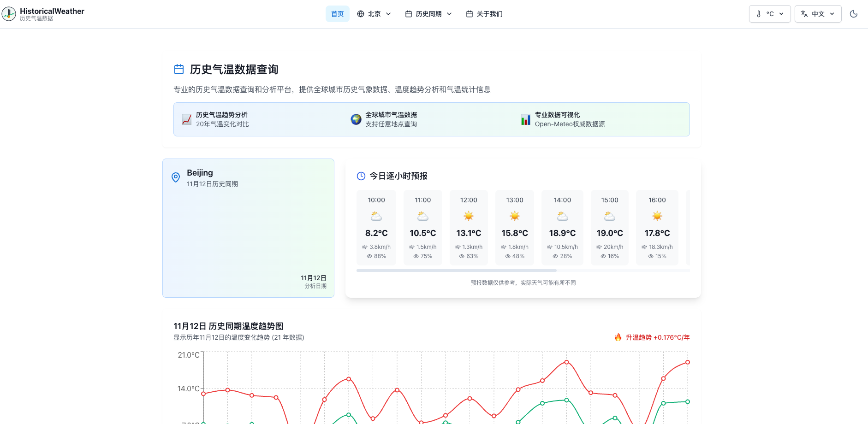The width and height of the screenshot is (868, 424).
Task: Click the calendar icon beside 历史气温数据查询 heading
Action: [178, 69]
